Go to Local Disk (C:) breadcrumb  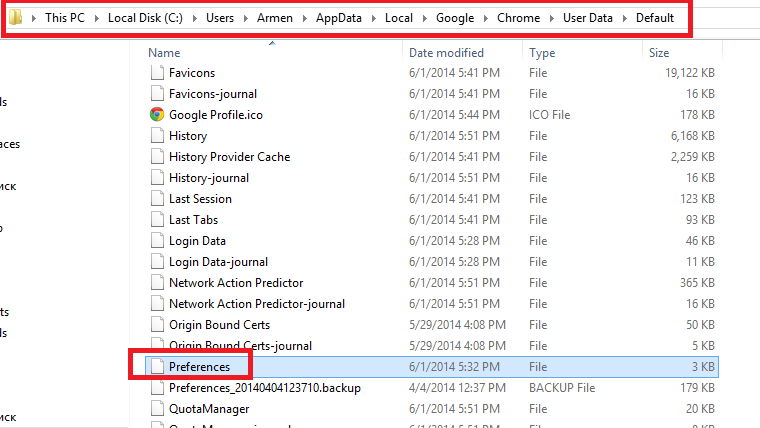[x=145, y=18]
